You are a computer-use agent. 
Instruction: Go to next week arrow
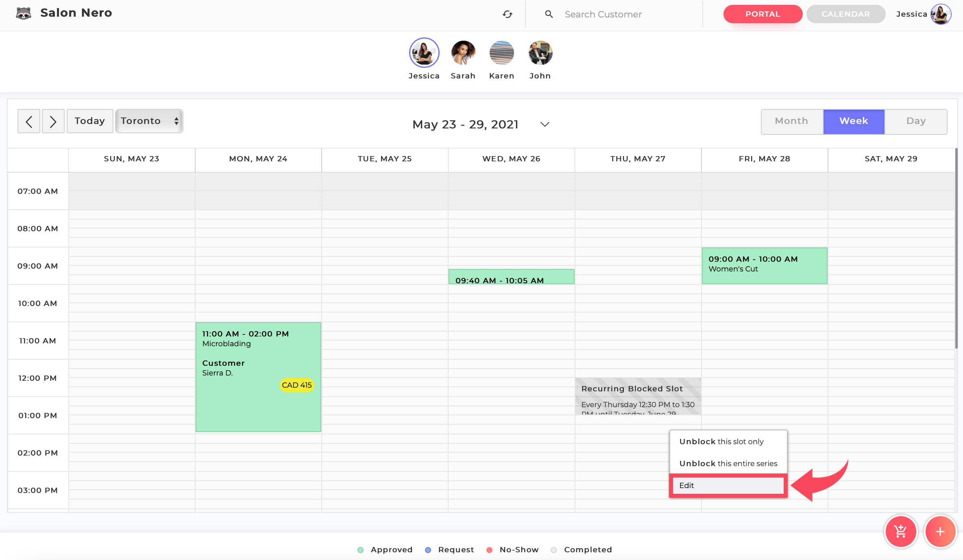click(x=53, y=121)
